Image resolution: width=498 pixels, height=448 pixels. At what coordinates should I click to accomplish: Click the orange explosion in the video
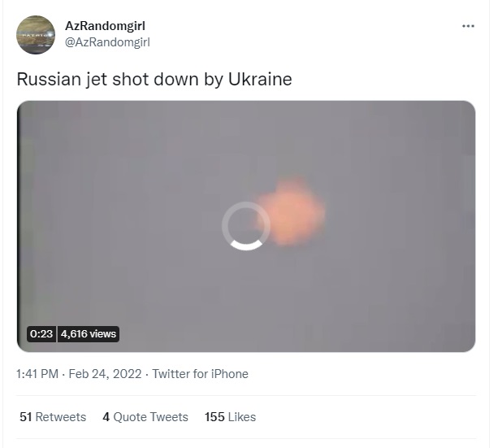[292, 212]
